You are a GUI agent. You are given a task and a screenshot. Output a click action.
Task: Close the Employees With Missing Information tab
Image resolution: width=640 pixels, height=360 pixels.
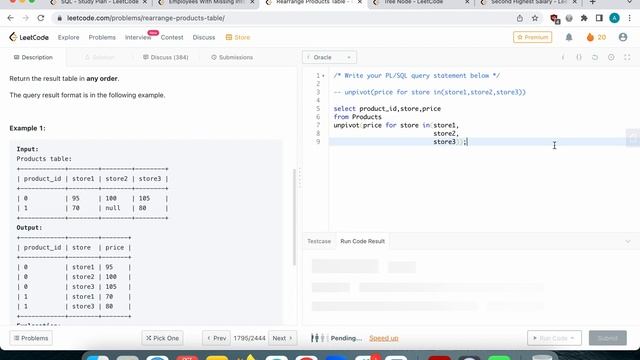coord(252,2)
